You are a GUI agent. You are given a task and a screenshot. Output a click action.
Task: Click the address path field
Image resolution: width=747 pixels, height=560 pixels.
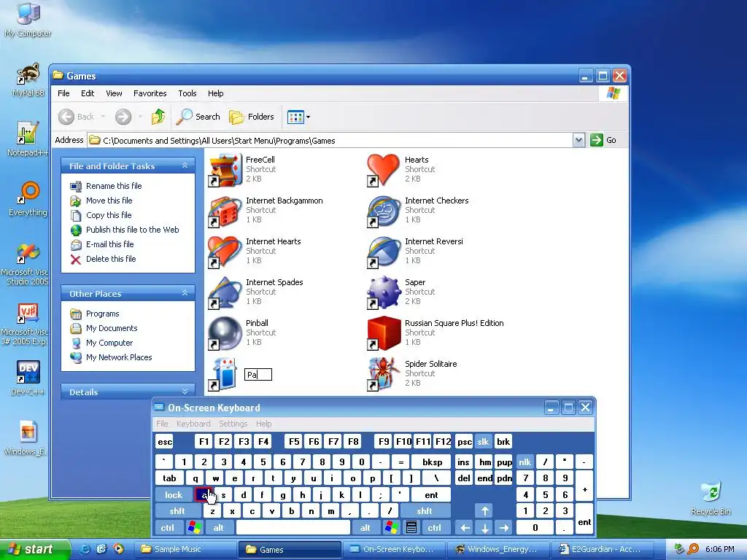[330, 140]
